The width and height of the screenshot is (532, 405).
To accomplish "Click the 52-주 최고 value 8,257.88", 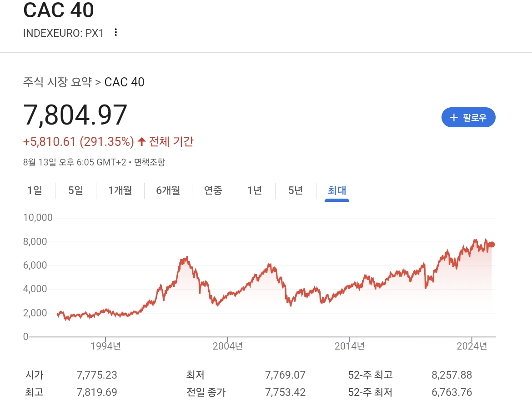I will pyautogui.click(x=452, y=375).
